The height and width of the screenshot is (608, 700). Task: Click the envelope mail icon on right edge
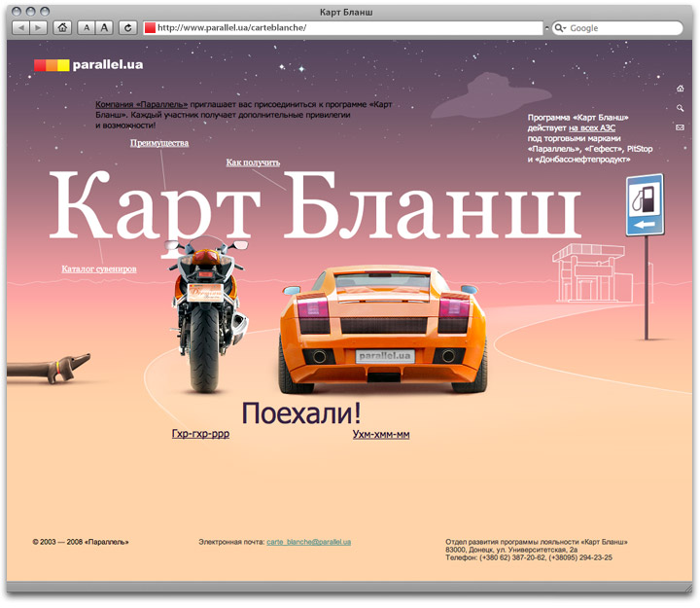pyautogui.click(x=681, y=127)
